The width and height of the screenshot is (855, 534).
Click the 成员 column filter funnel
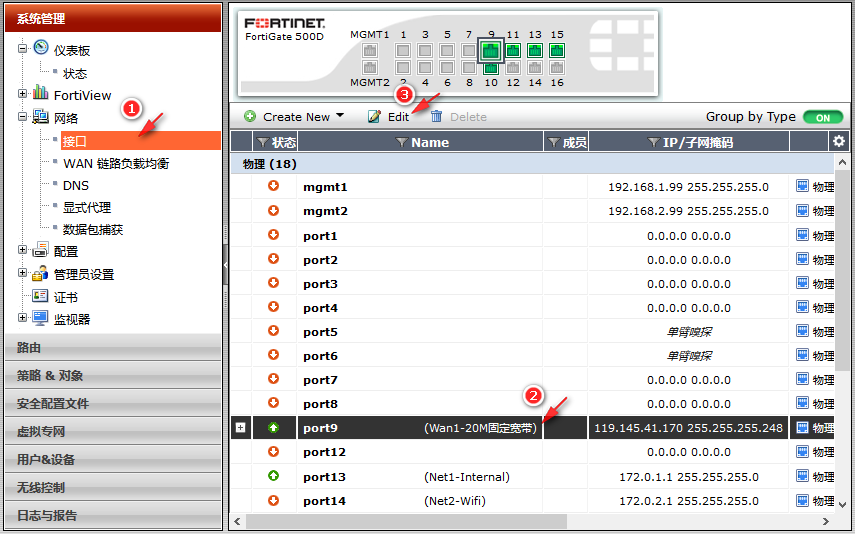[x=554, y=142]
